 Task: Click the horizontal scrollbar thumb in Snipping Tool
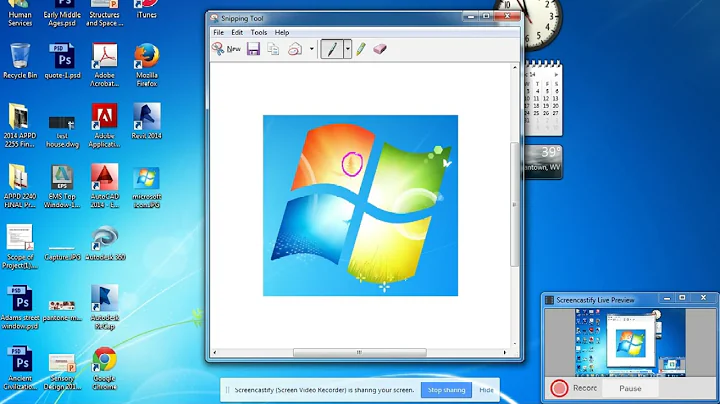click(x=360, y=353)
